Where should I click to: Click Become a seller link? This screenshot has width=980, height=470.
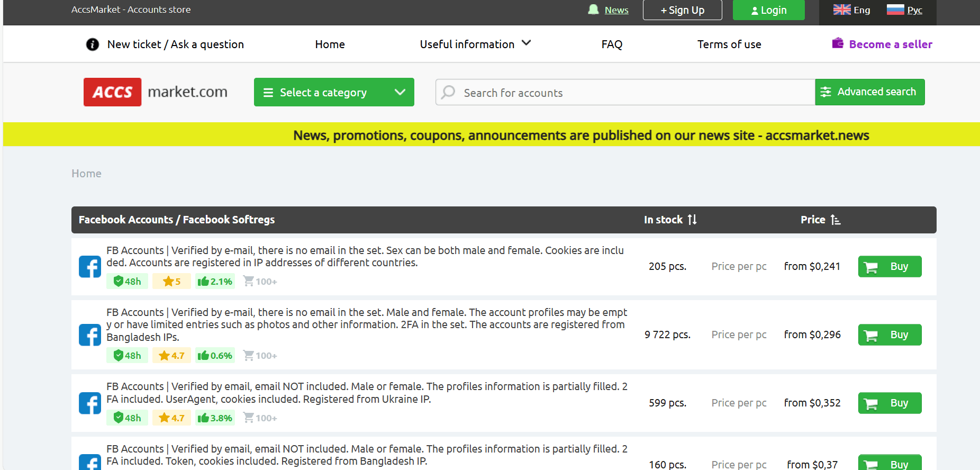(891, 44)
